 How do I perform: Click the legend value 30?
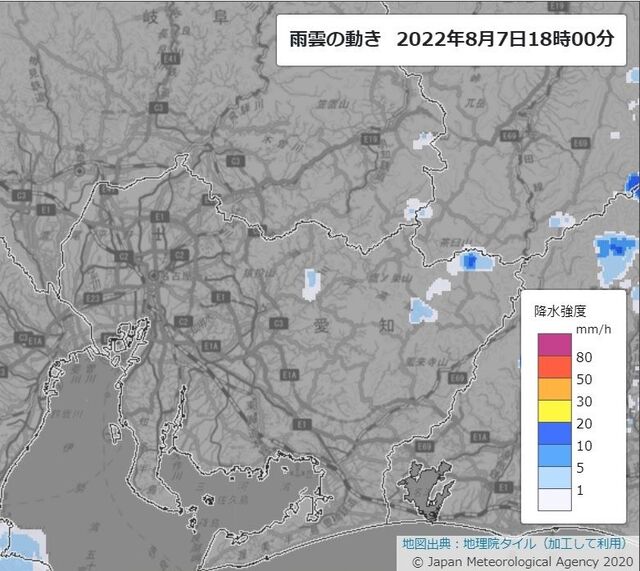click(x=584, y=401)
